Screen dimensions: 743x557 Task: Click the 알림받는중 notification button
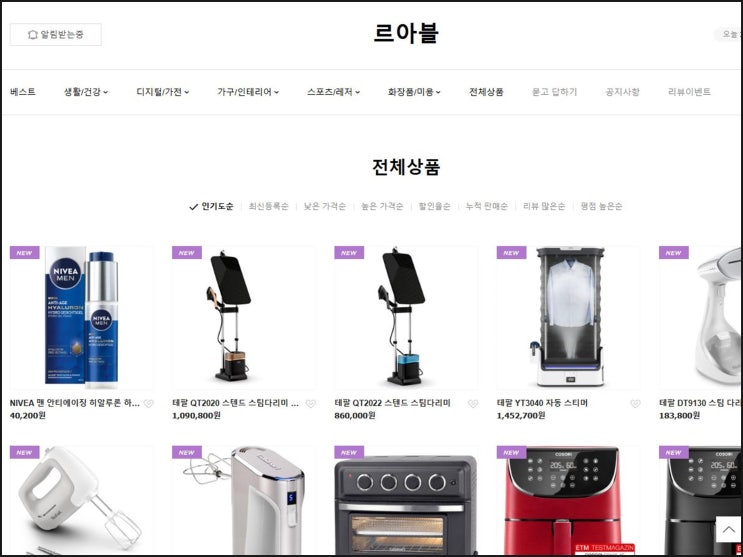point(55,35)
